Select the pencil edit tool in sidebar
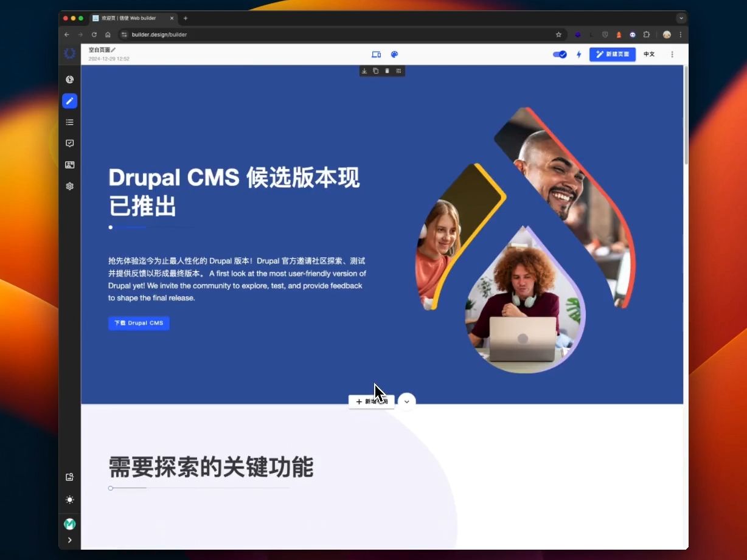Image resolution: width=747 pixels, height=560 pixels. (x=70, y=101)
